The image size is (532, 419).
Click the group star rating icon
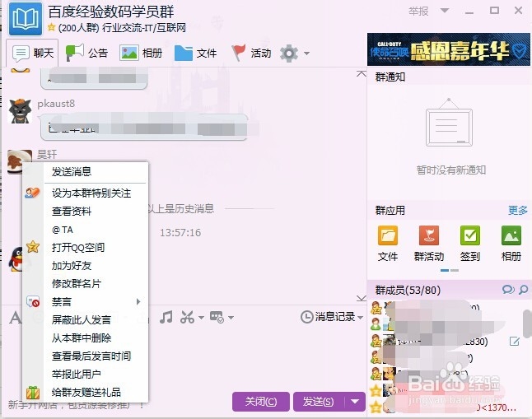point(52,27)
